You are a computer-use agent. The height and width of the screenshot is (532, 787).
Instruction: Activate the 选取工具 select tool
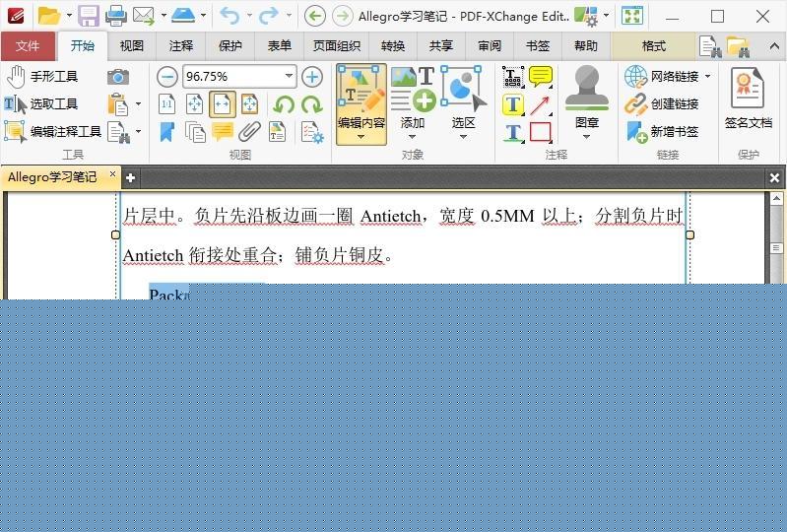[41, 104]
